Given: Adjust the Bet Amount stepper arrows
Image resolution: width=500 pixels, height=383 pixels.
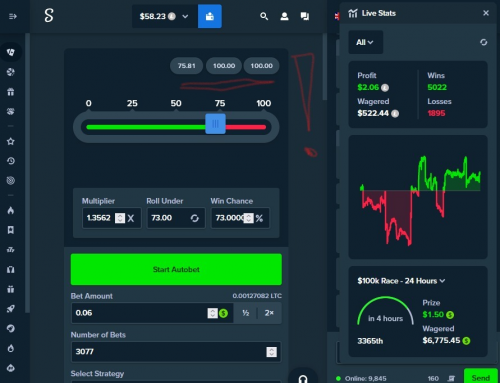Looking at the screenshot, I should (212, 313).
